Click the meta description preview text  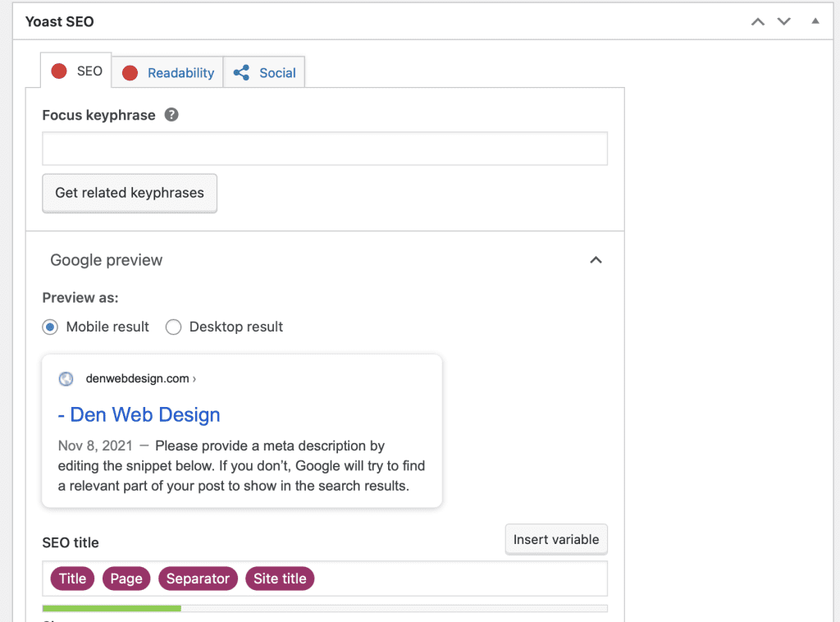242,465
